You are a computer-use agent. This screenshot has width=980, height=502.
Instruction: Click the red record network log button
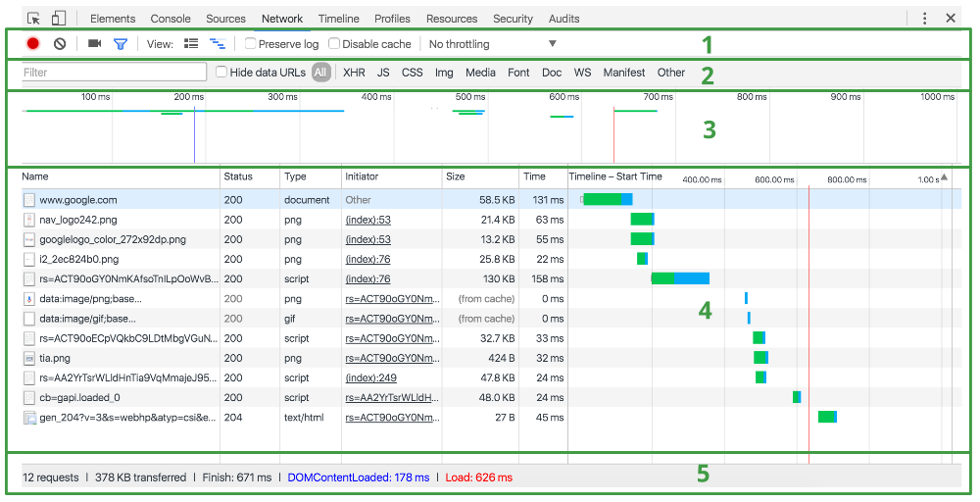coord(33,44)
